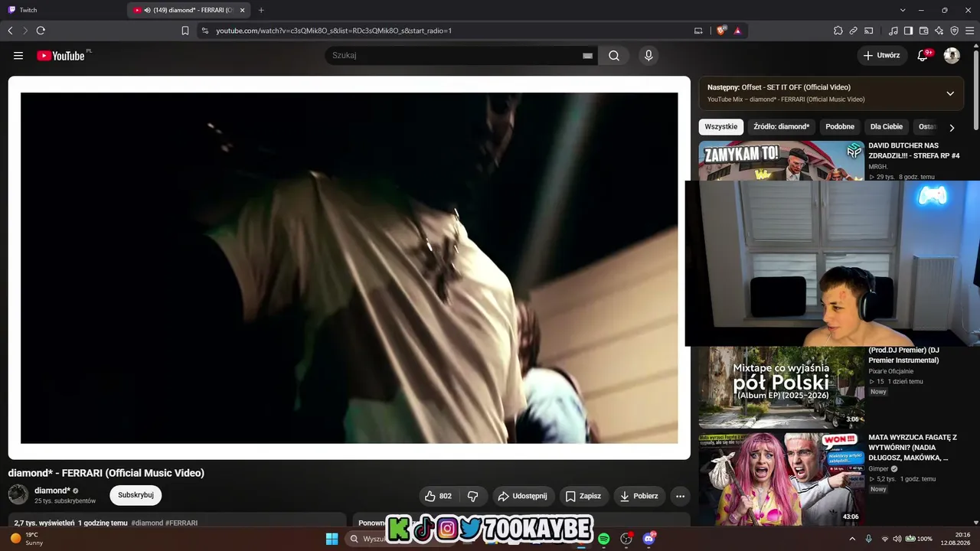Bookmark this page in address bar
980x551 pixels.
(x=185, y=31)
